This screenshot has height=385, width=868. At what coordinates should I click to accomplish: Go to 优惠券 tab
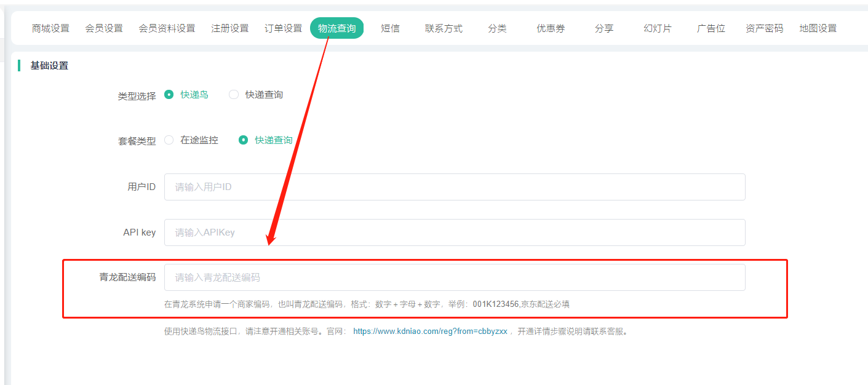(551, 28)
